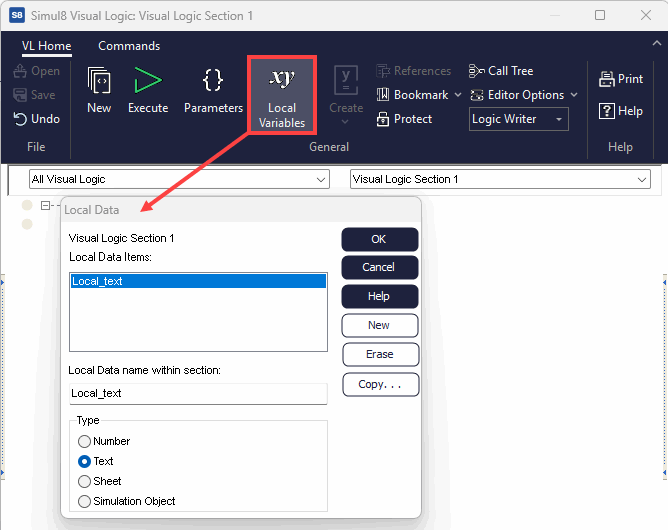The image size is (668, 530).
Task: Select Sheet type radio button
Action: coord(84,481)
